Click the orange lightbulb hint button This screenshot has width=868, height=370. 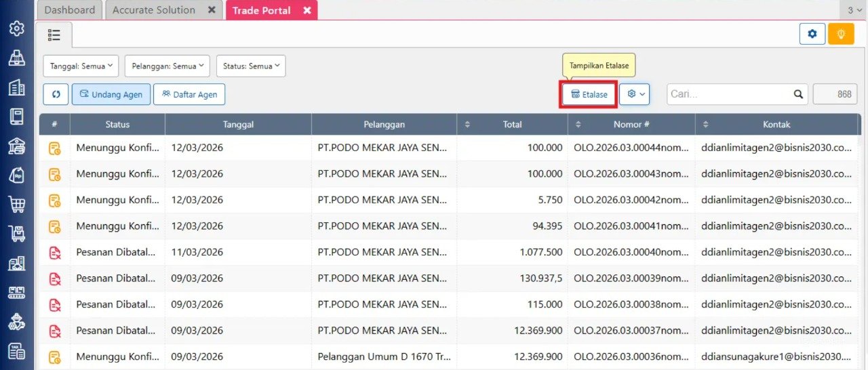pyautogui.click(x=841, y=34)
